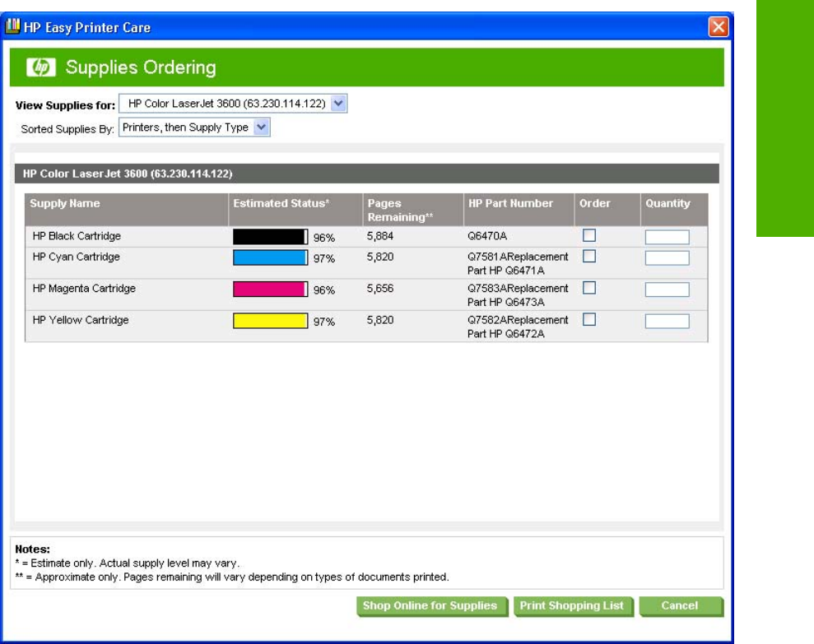814x644 pixels.
Task: Close the HP Easy Printer Care window
Action: point(719,26)
